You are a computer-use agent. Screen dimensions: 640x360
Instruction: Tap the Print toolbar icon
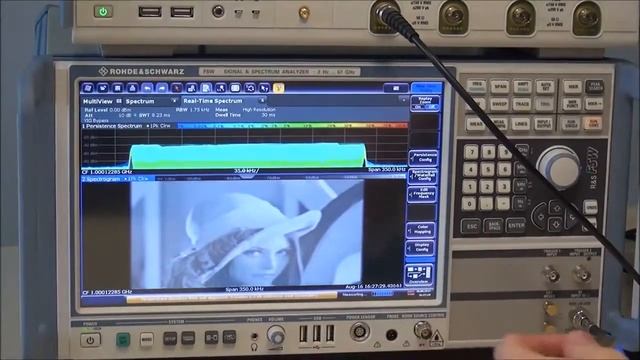132,88
